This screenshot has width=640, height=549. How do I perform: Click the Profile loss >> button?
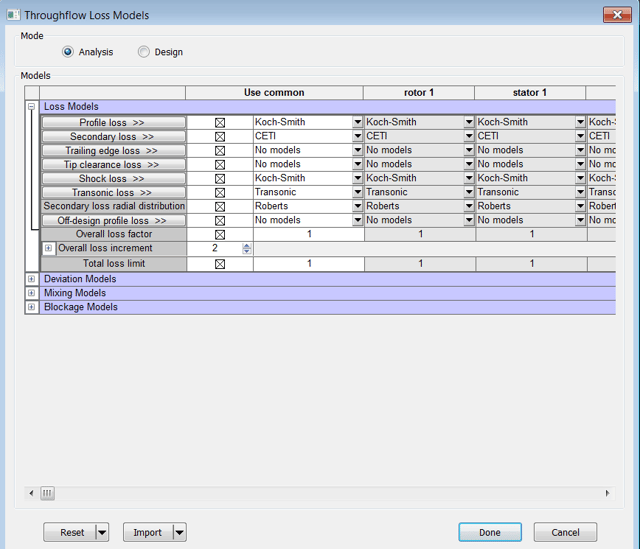(113, 122)
